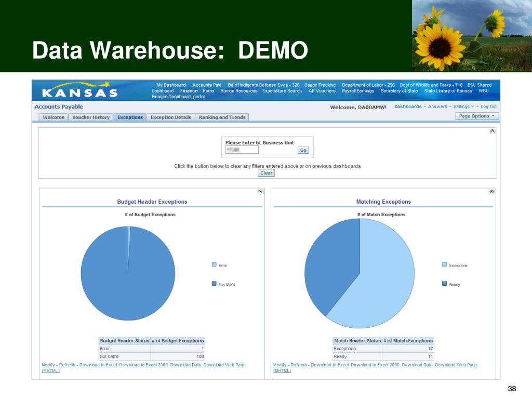The height and width of the screenshot is (399, 532).
Task: Click the Clear filters button
Action: pyautogui.click(x=267, y=173)
